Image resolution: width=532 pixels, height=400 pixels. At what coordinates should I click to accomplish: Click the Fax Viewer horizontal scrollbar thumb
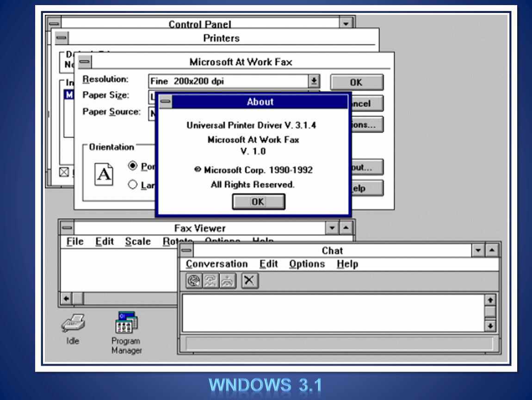(78, 299)
